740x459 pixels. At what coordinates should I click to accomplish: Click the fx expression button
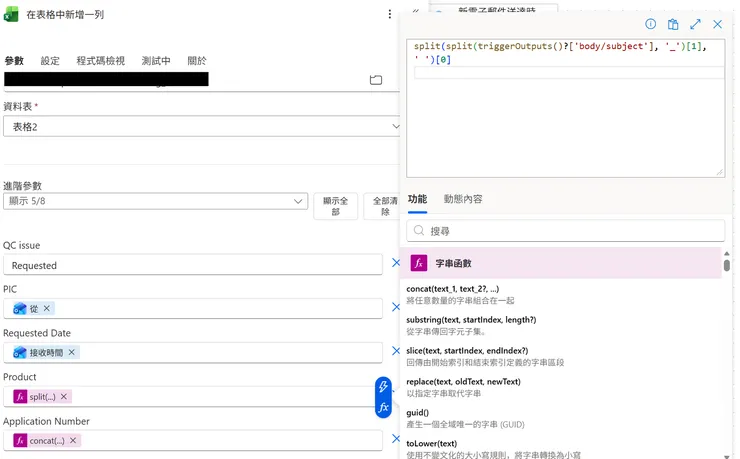click(x=383, y=407)
